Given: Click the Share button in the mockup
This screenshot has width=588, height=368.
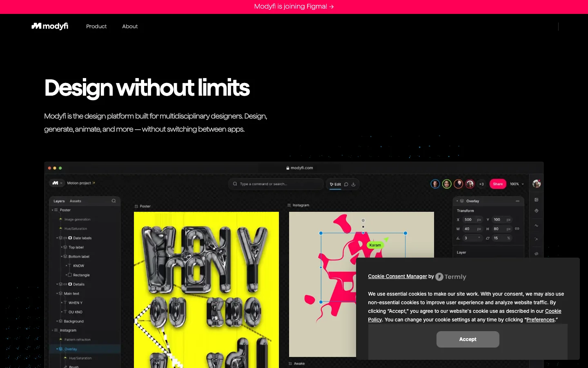Looking at the screenshot, I should [x=498, y=184].
